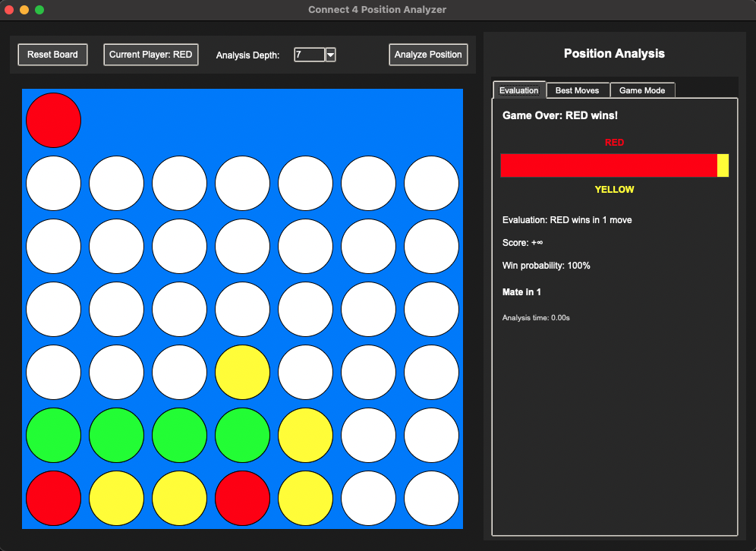The image size is (756, 551).
Task: Open the Analysis Depth dropdown arrow
Action: coord(330,55)
